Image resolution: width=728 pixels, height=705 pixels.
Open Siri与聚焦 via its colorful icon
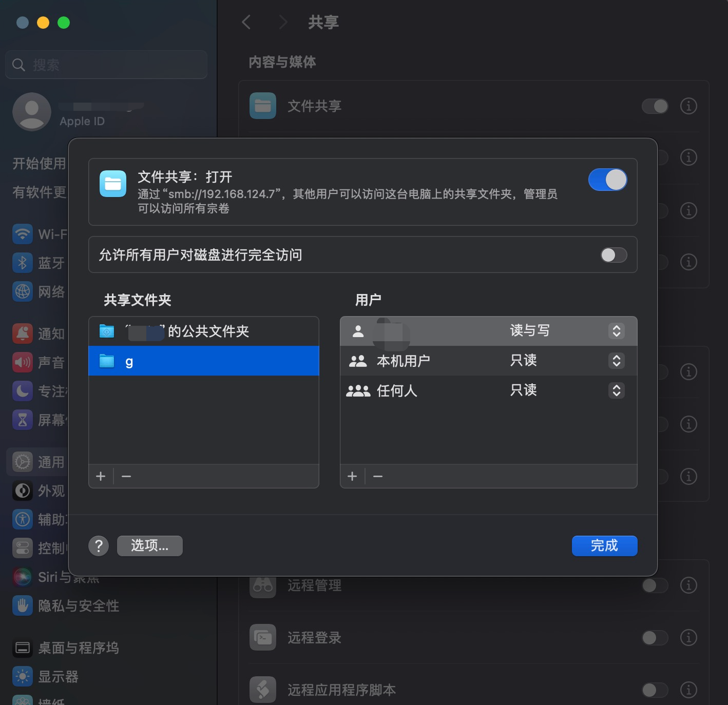[23, 577]
